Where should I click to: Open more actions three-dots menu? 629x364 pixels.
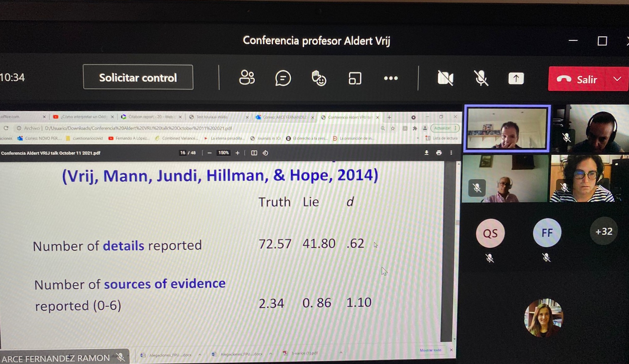click(391, 78)
